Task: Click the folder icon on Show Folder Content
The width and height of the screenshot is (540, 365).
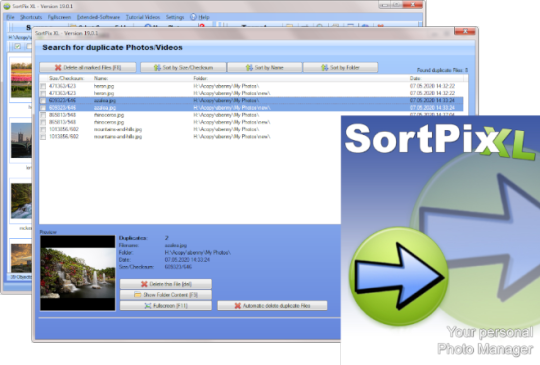Action: click(x=138, y=295)
